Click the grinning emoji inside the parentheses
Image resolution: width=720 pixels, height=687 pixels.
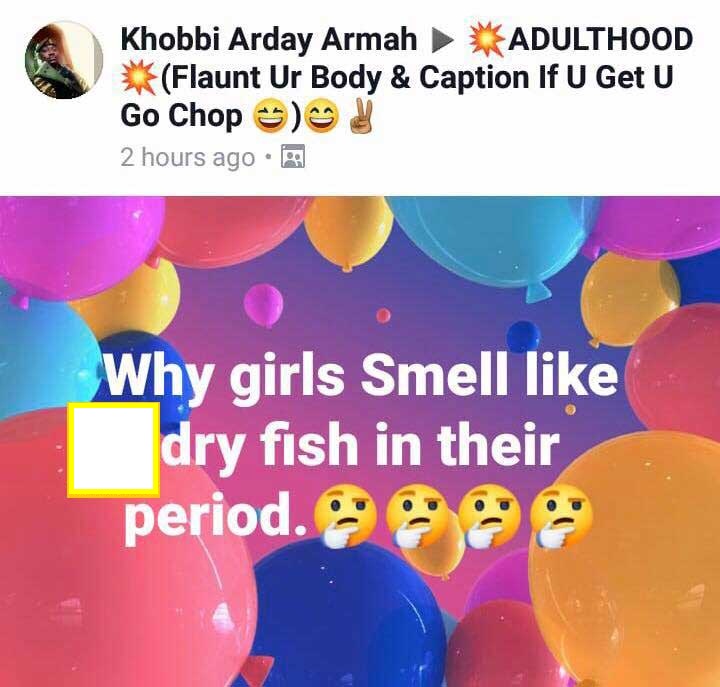[270, 117]
